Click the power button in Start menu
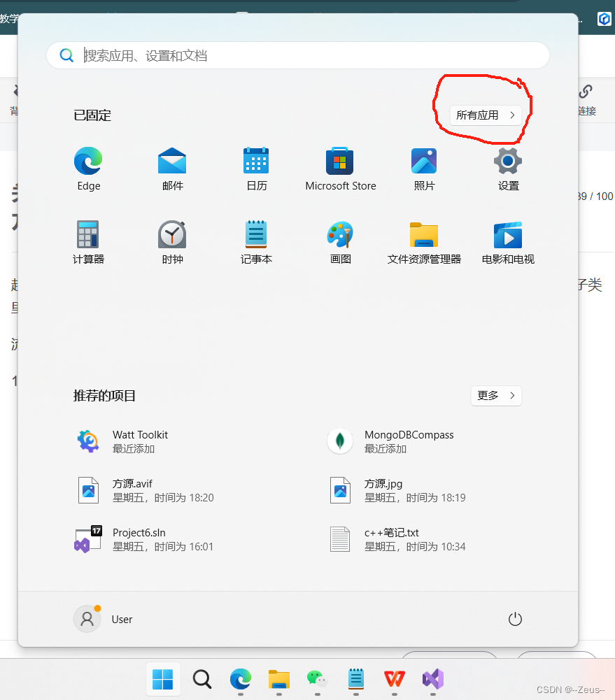This screenshot has width=615, height=700. pyautogui.click(x=515, y=619)
